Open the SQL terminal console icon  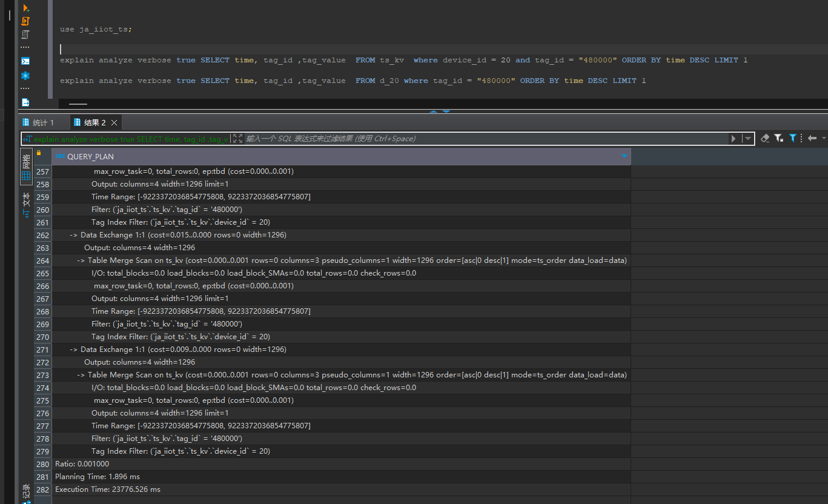25,61
